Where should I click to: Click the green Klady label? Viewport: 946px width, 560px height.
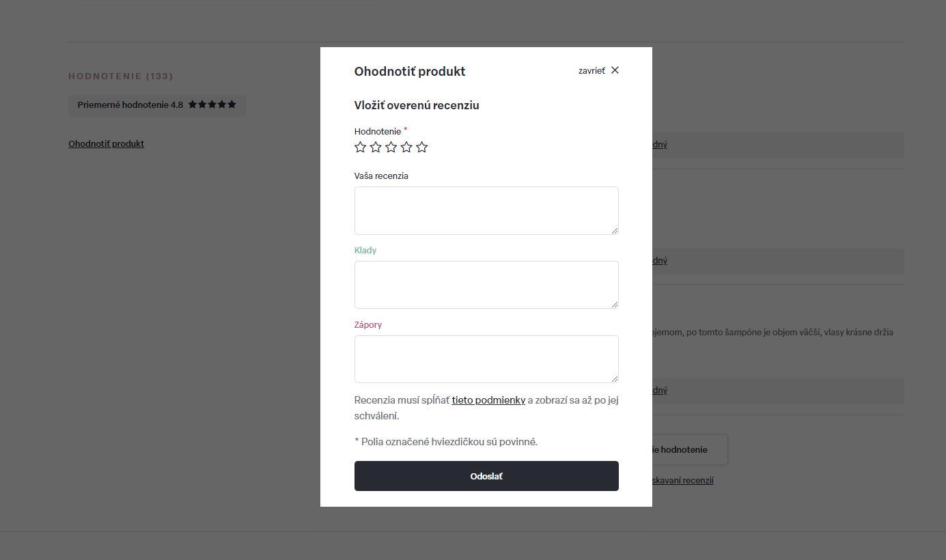point(365,250)
